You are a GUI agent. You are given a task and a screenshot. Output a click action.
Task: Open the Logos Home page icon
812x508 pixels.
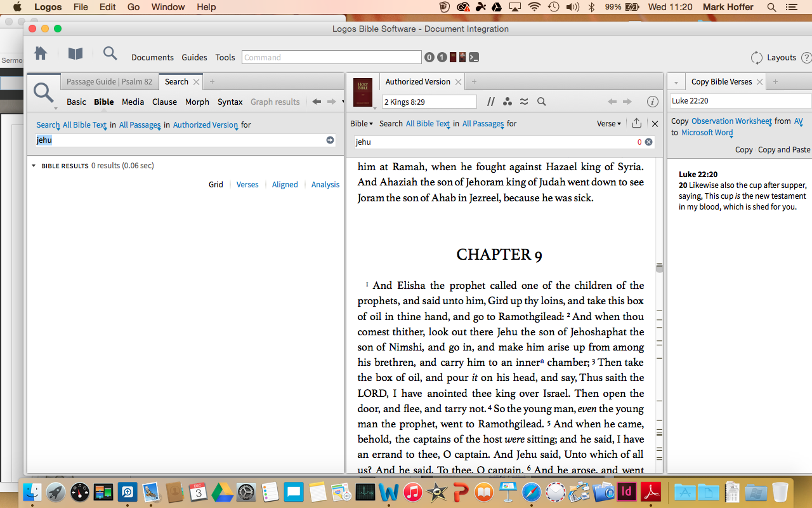41,54
